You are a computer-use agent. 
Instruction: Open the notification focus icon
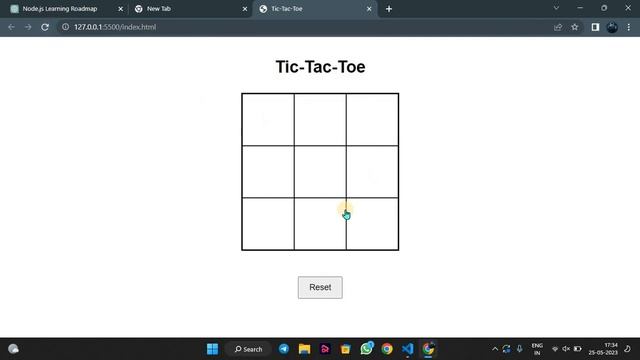tap(627, 349)
